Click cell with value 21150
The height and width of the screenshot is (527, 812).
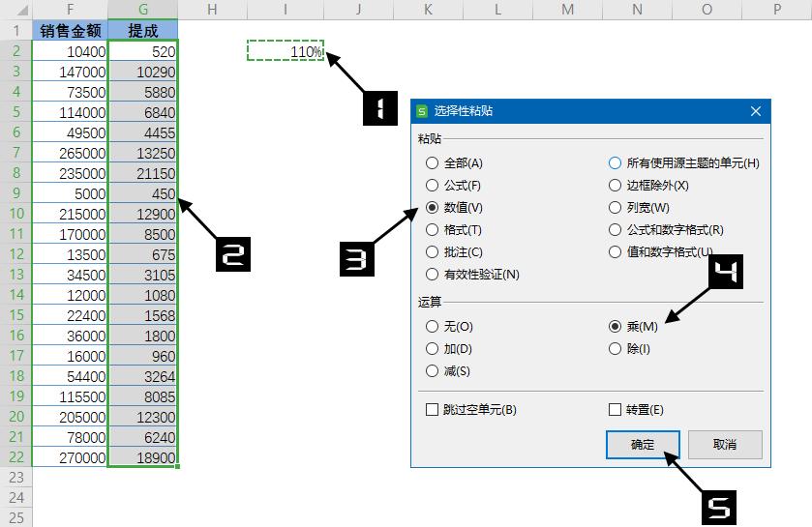click(143, 173)
